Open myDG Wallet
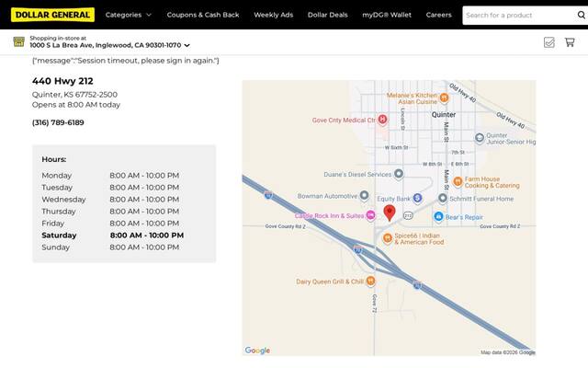588x368 pixels. (x=387, y=15)
